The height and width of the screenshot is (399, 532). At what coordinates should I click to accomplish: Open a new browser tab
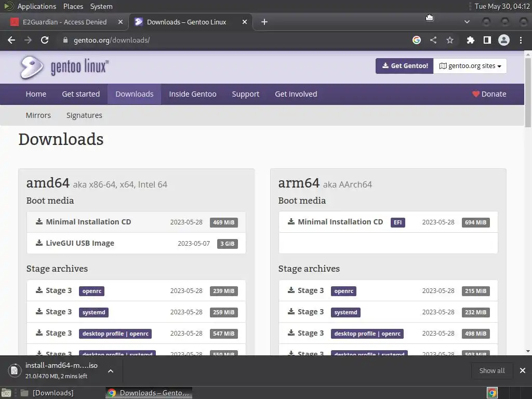point(264,22)
